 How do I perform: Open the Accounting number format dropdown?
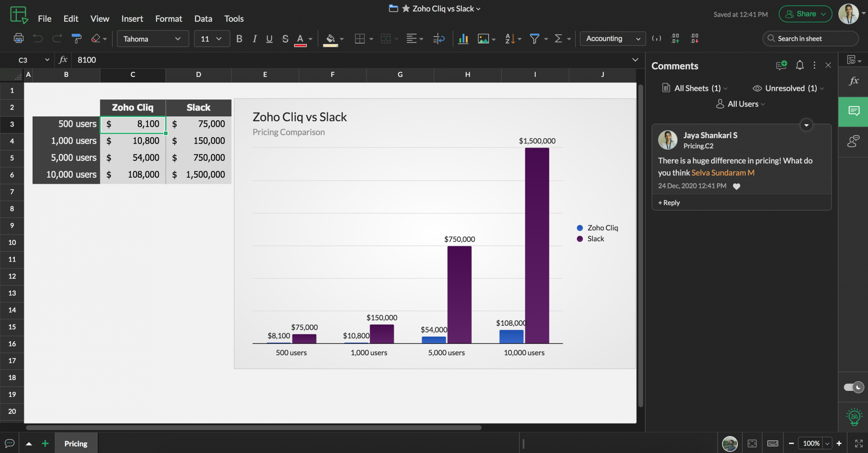[x=612, y=39]
